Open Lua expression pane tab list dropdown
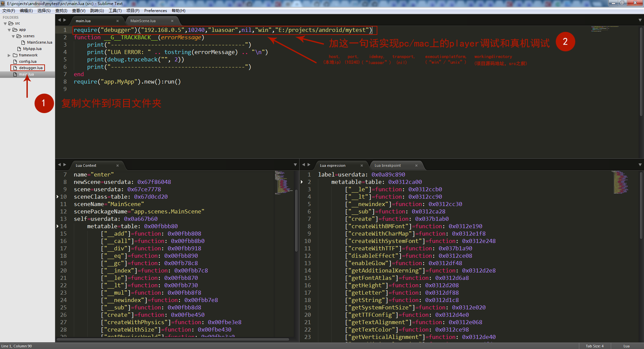 (640, 165)
